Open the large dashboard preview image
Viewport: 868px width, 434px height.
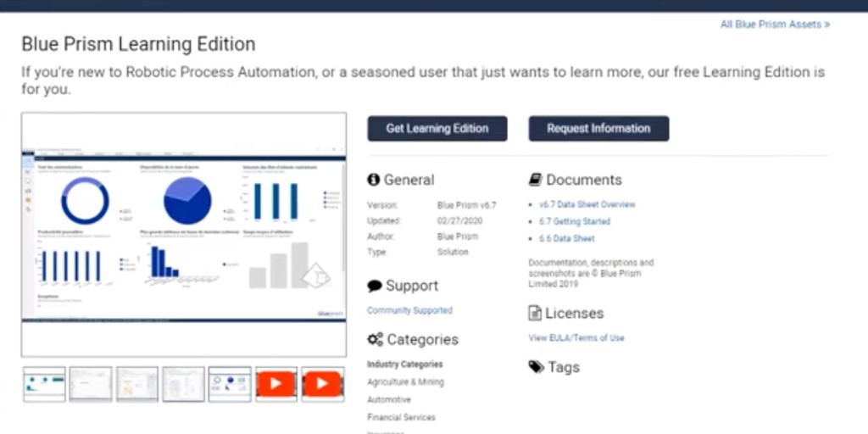pos(184,235)
